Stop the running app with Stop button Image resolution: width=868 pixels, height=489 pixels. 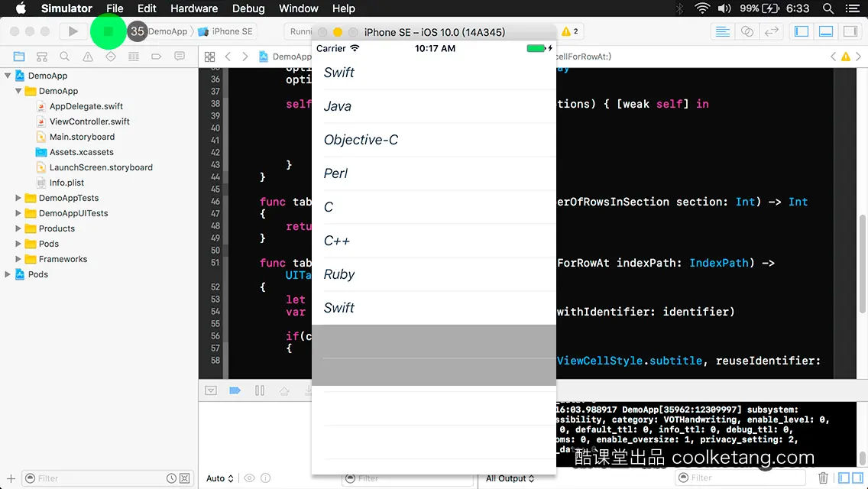tap(108, 31)
